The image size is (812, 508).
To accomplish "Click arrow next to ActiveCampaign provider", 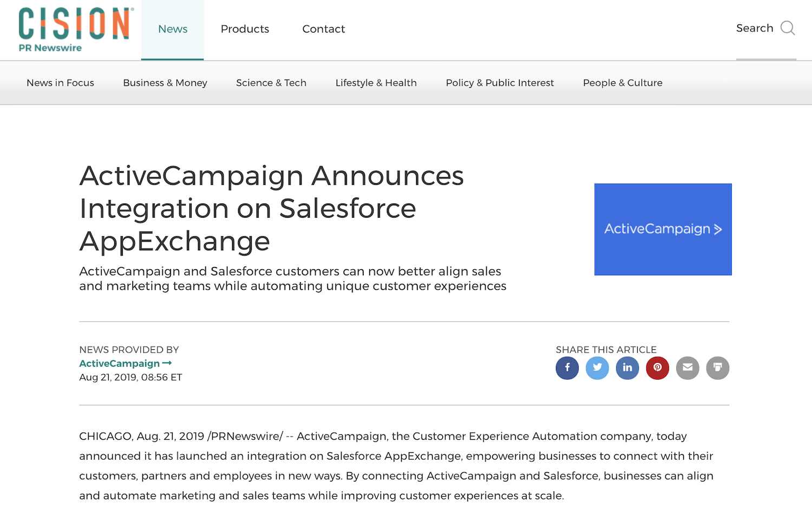I will point(167,363).
